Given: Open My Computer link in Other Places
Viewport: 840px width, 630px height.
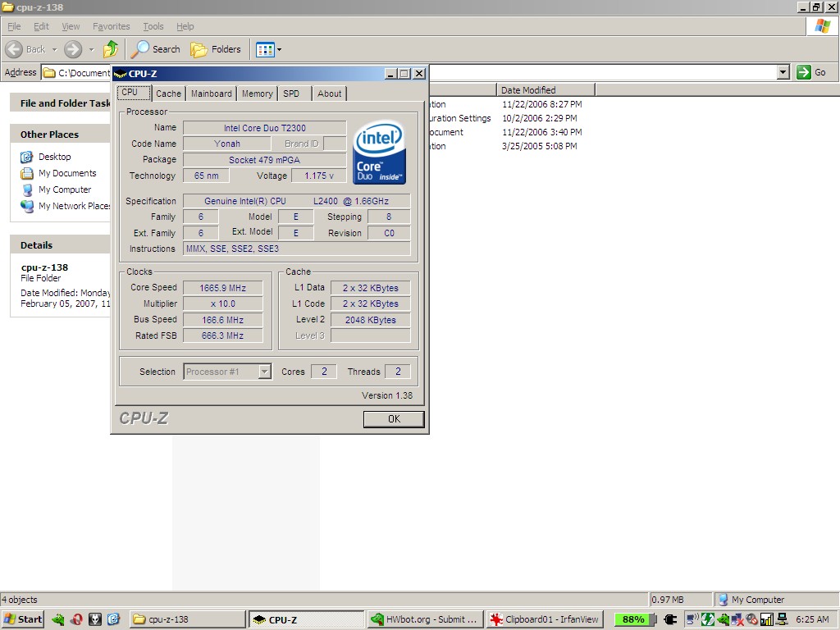Looking at the screenshot, I should (65, 189).
